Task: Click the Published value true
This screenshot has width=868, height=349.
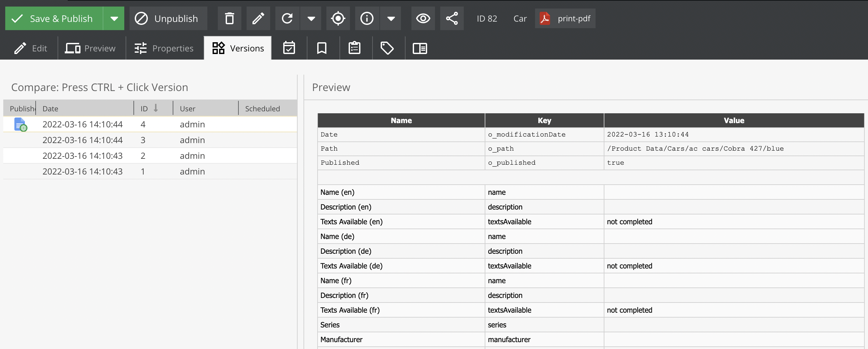Action: (x=615, y=163)
